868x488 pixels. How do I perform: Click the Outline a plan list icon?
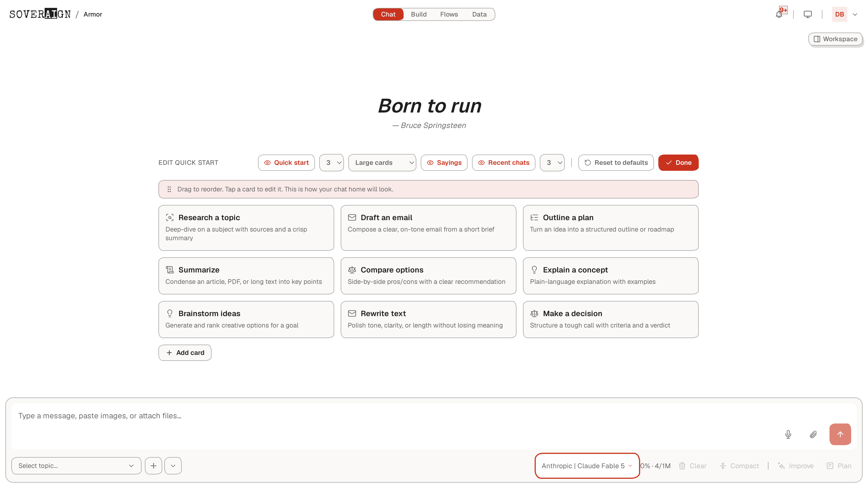[x=534, y=217]
